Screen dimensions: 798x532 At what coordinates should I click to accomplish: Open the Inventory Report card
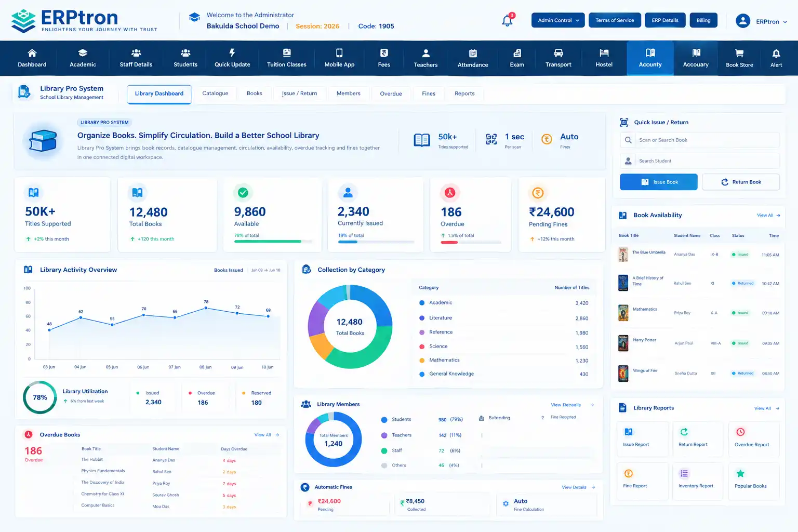[698, 481]
